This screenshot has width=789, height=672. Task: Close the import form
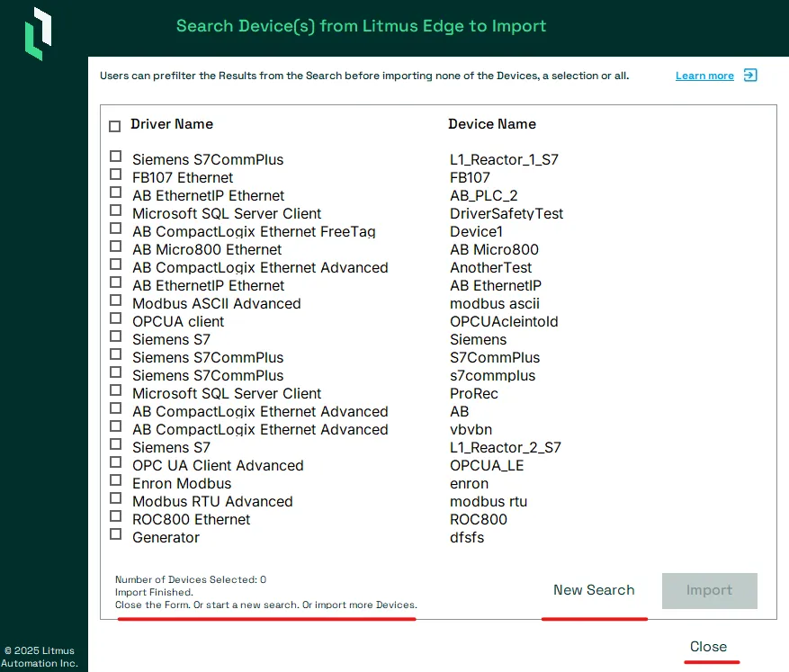(x=709, y=647)
